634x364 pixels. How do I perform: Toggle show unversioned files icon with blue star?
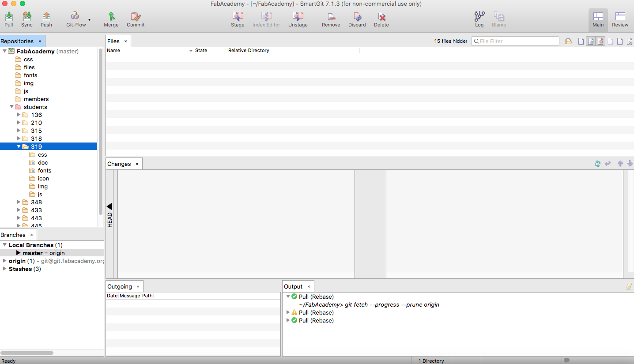pyautogui.click(x=591, y=41)
